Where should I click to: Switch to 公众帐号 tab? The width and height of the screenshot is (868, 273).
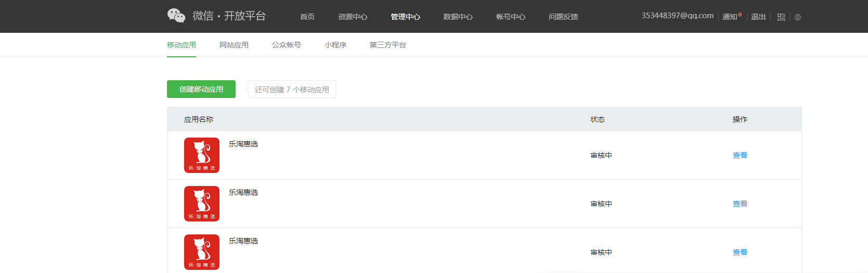click(287, 45)
